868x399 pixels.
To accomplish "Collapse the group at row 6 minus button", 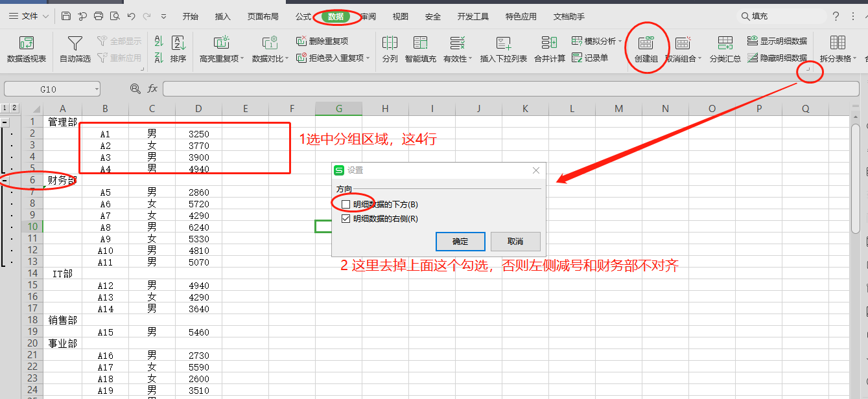I will 5,180.
